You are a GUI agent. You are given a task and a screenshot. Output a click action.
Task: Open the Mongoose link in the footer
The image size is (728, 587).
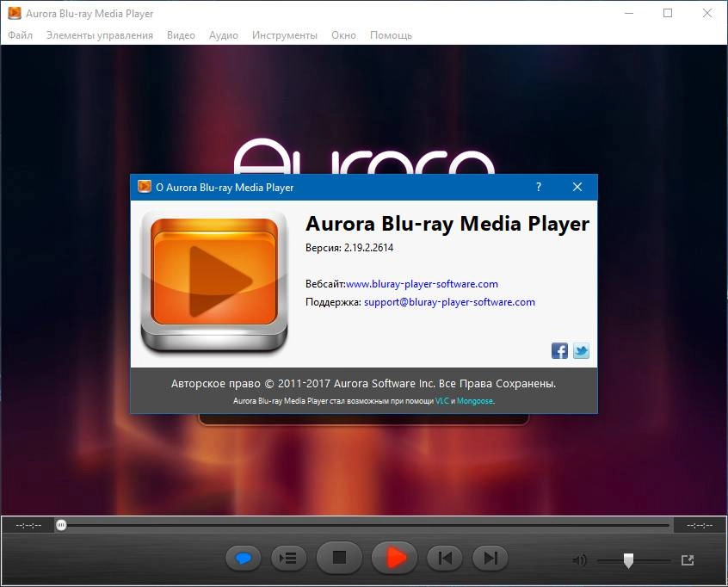click(x=475, y=401)
